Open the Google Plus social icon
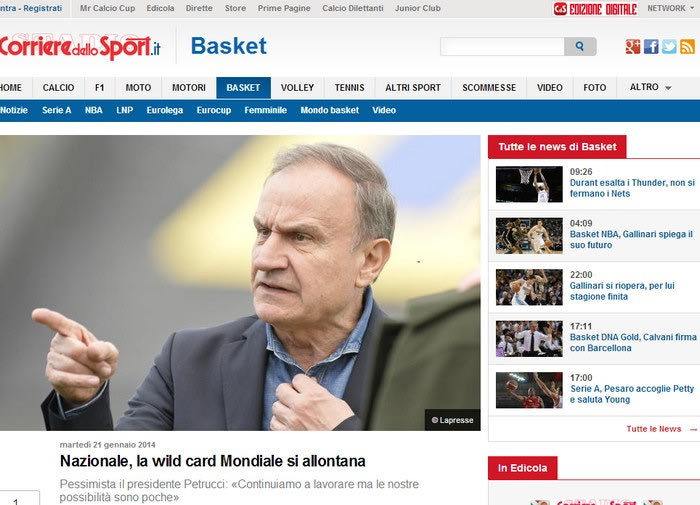The height and width of the screenshot is (505, 700). (x=633, y=46)
